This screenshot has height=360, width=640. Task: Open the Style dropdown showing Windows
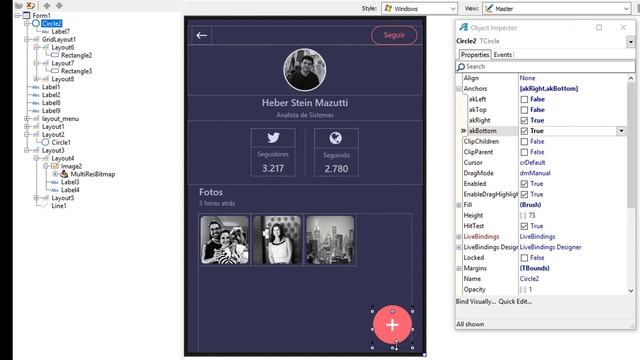(419, 9)
